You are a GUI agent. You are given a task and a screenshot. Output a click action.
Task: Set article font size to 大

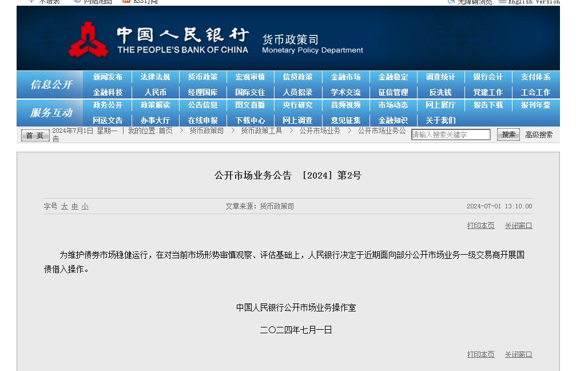(x=65, y=206)
